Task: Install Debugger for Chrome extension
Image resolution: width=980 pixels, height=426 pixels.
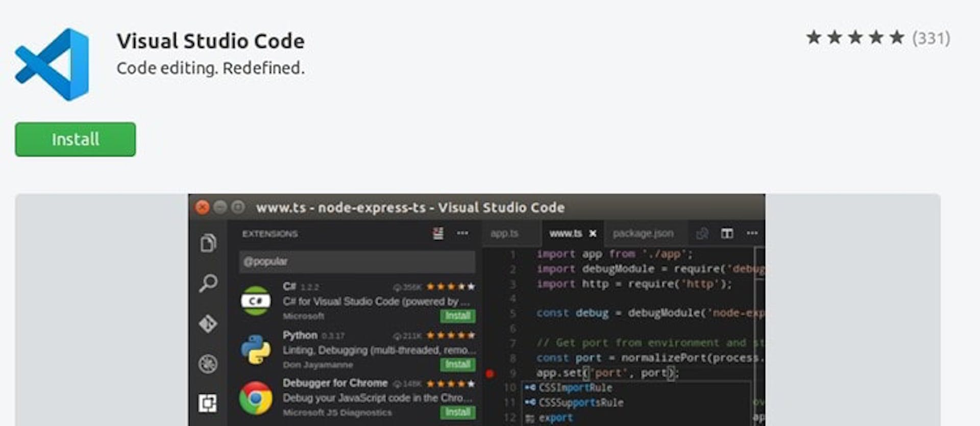Action: [458, 412]
